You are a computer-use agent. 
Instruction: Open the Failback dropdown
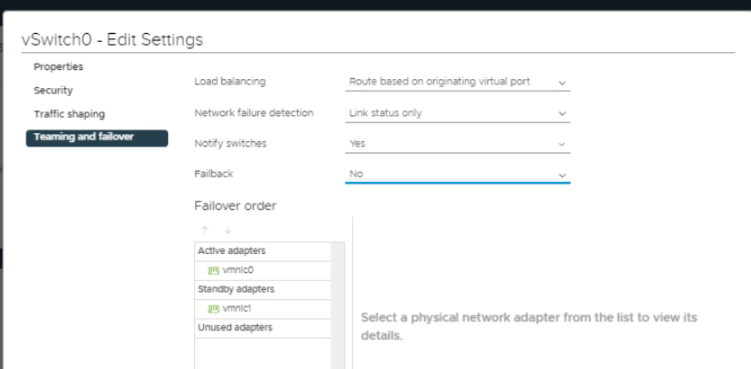457,174
